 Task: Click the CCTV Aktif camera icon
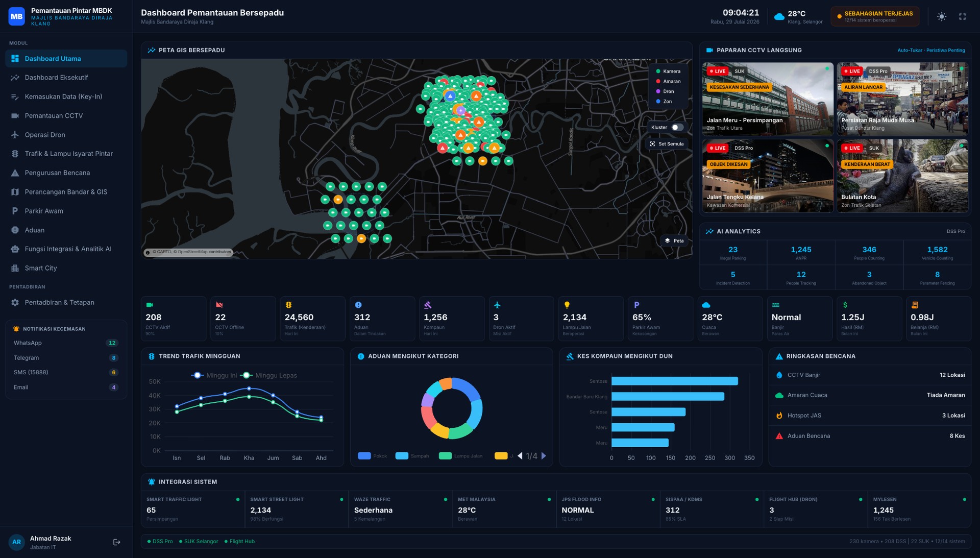150,305
